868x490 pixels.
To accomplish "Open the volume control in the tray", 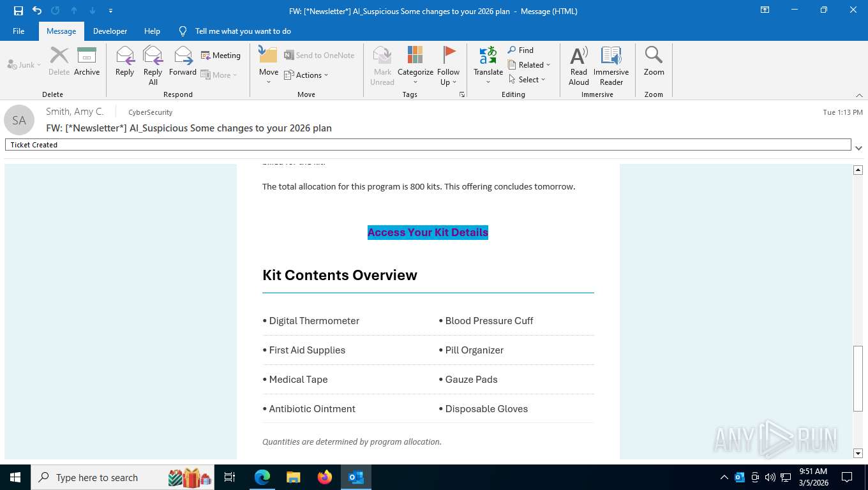I will point(770,477).
